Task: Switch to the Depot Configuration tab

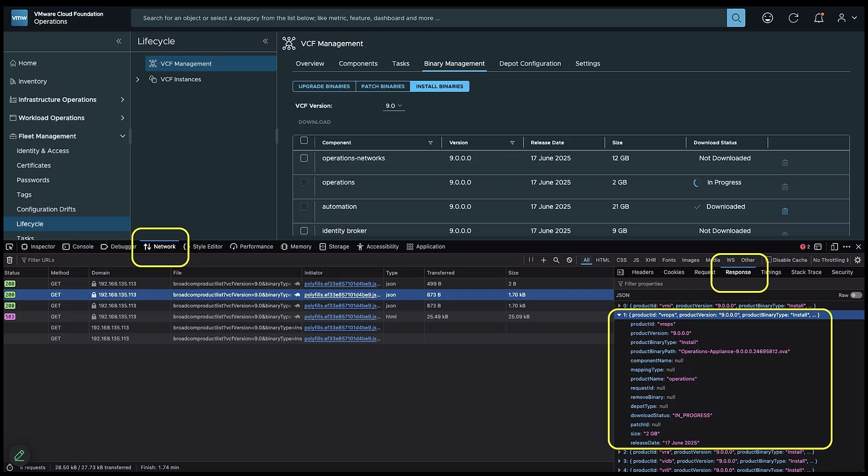Action: pyautogui.click(x=529, y=63)
